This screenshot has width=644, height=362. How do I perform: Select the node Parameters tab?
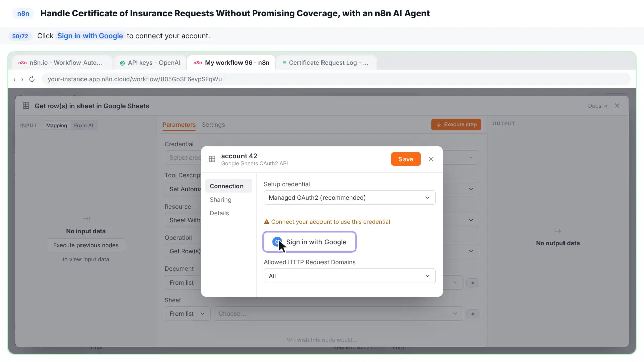[179, 125]
